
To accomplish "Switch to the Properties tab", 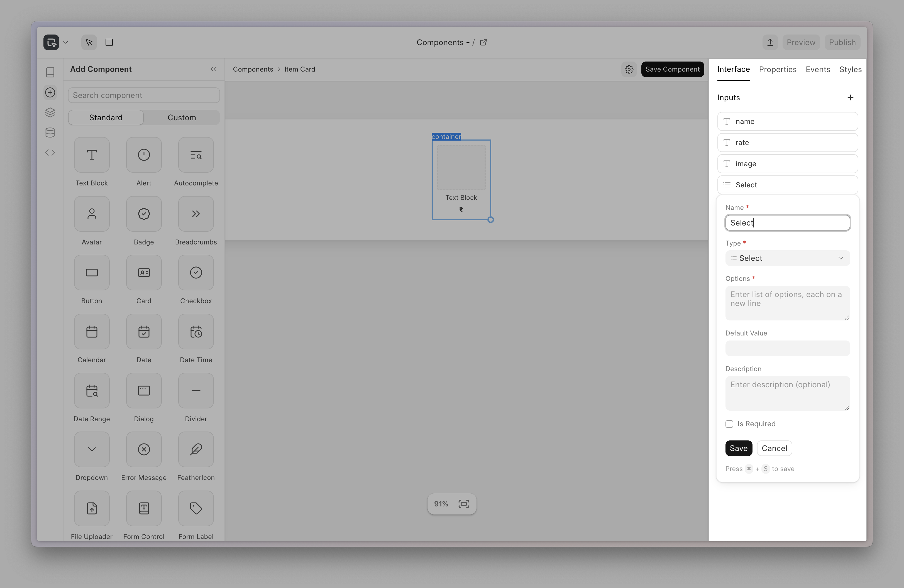I will click(777, 70).
